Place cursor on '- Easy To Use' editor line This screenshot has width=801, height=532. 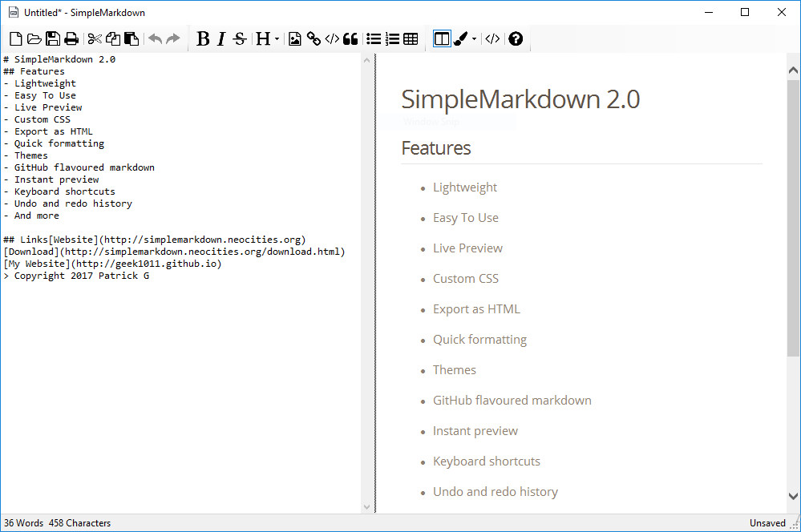[x=40, y=95]
